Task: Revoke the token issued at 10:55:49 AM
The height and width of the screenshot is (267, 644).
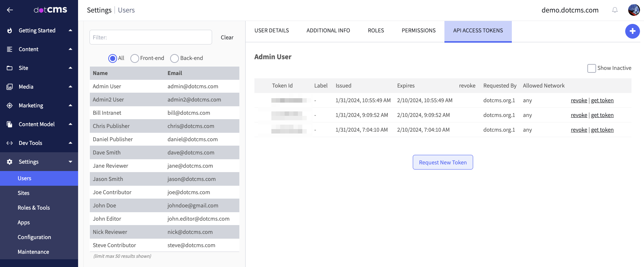Action: pos(578,100)
